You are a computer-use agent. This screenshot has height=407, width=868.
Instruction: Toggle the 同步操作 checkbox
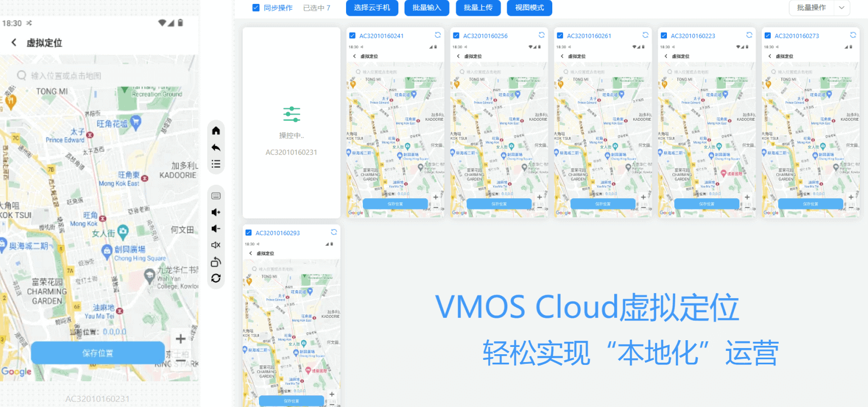point(256,8)
